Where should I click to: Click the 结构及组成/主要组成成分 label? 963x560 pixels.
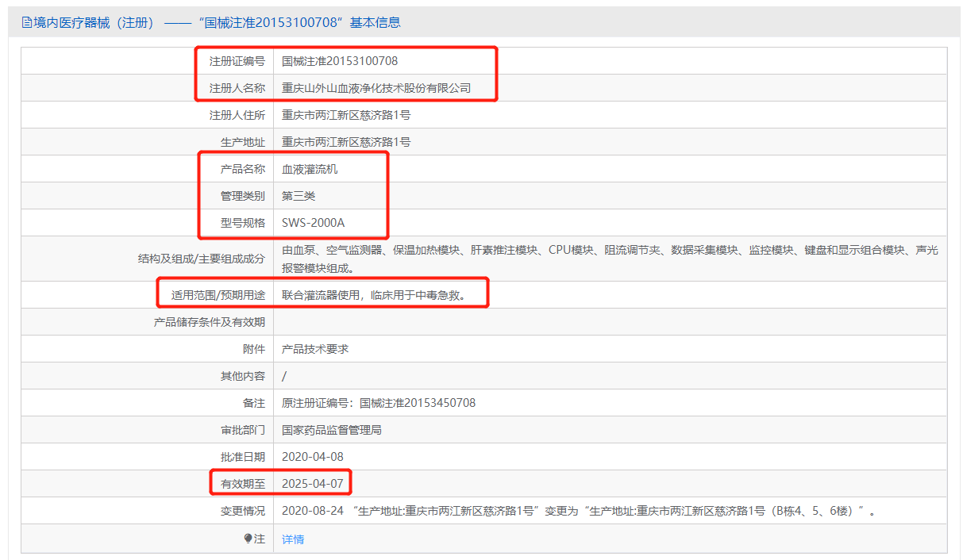201,259
